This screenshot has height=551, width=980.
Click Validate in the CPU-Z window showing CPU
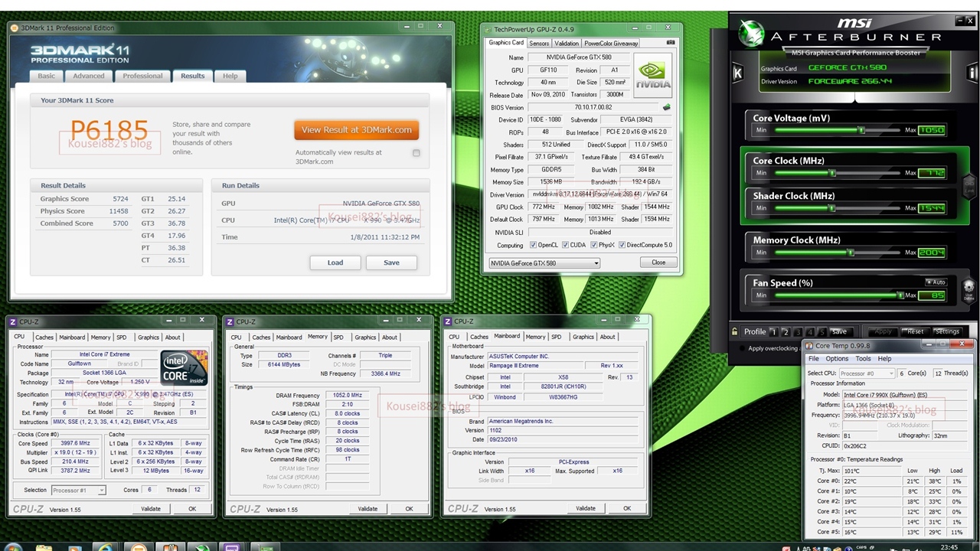pos(151,509)
